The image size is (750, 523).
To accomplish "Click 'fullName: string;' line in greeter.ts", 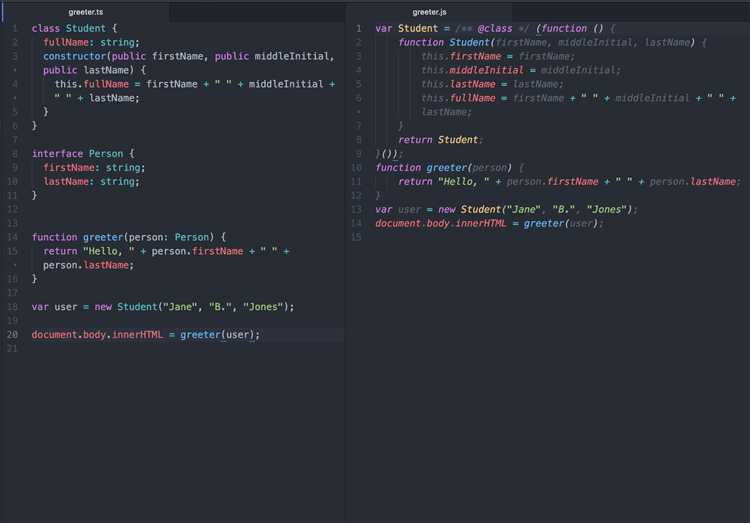I will [x=91, y=42].
